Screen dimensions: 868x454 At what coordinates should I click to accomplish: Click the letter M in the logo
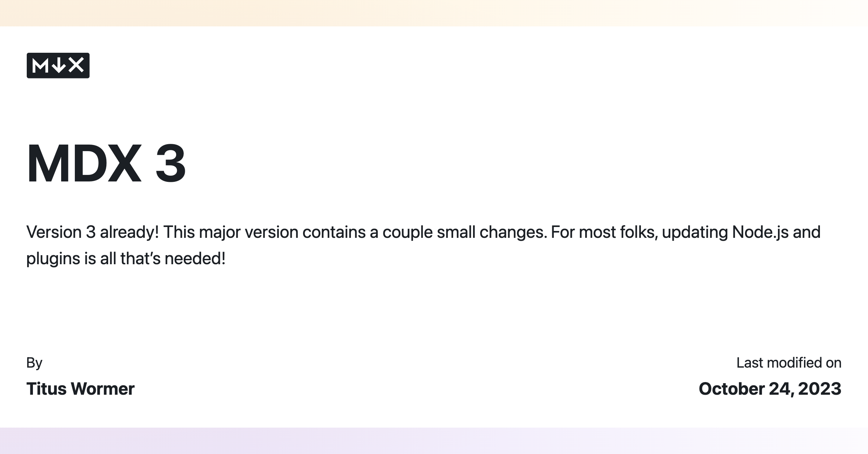pyautogui.click(x=40, y=66)
